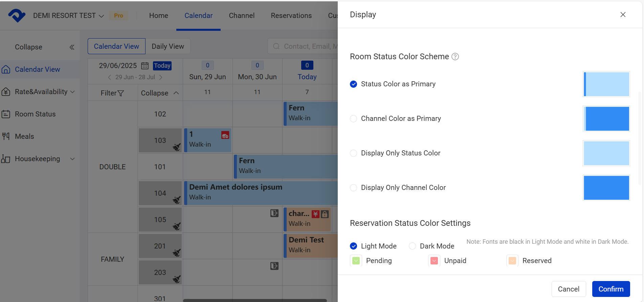Switch to Dark Mode
This screenshot has height=302, width=644.
coord(412,246)
